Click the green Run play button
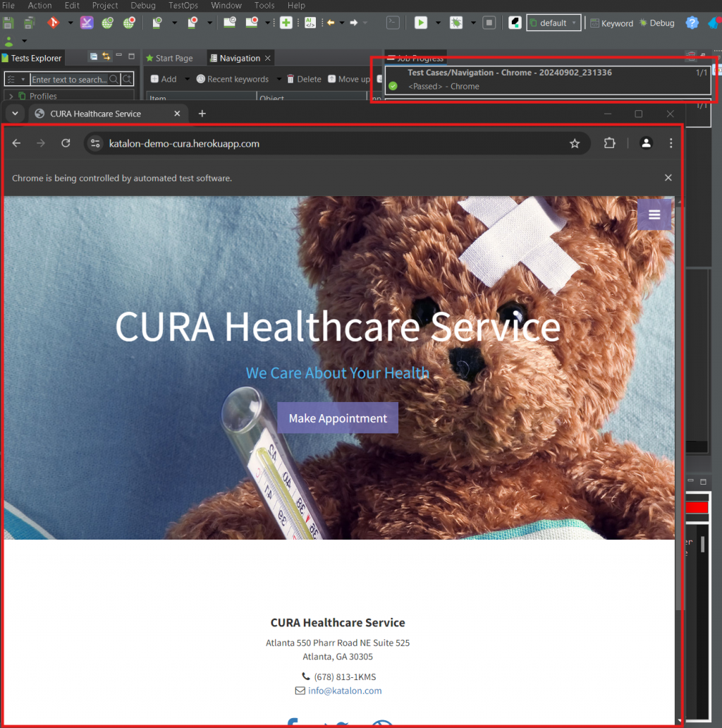Viewport: 722px width, 728px height. click(x=421, y=23)
